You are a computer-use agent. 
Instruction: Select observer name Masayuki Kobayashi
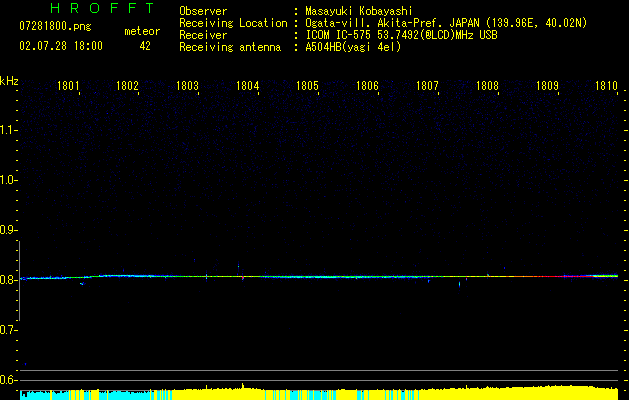[x=359, y=11]
